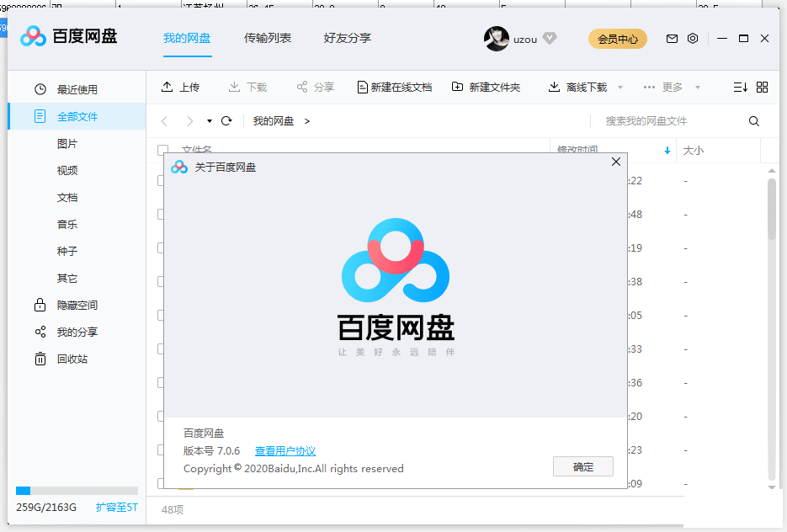The image size is (787, 532).
Task: Switch to grid view icon
Action: point(762,88)
